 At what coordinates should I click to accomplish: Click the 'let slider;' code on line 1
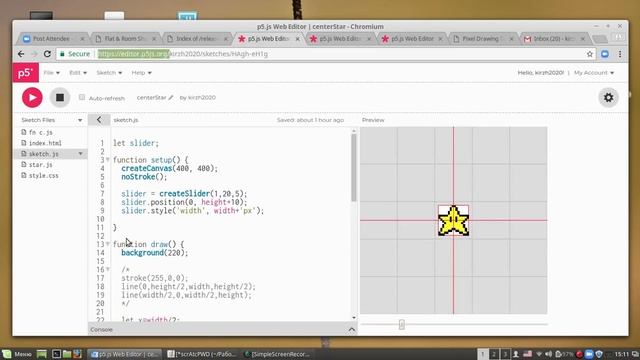click(x=136, y=143)
